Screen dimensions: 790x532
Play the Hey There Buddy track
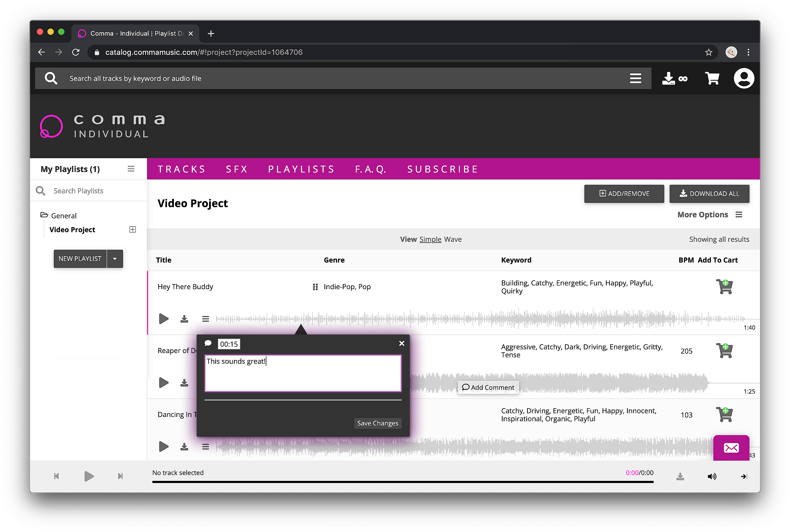(164, 319)
